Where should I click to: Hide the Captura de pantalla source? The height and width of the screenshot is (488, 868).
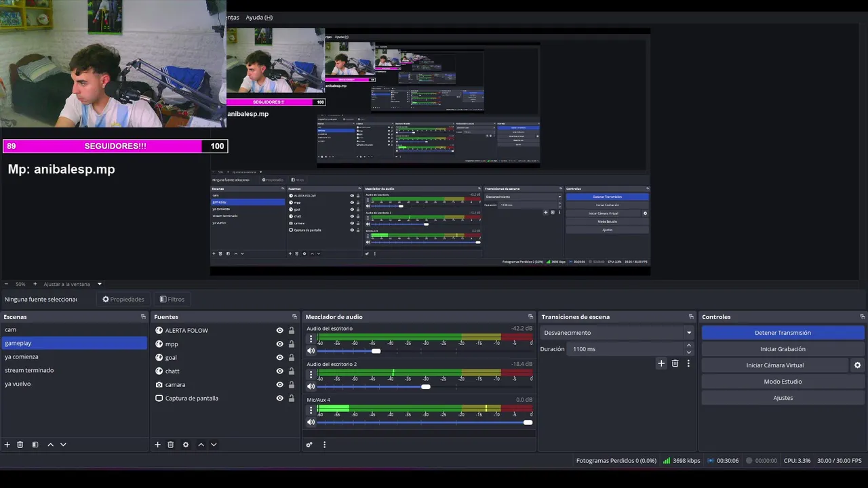(279, 398)
